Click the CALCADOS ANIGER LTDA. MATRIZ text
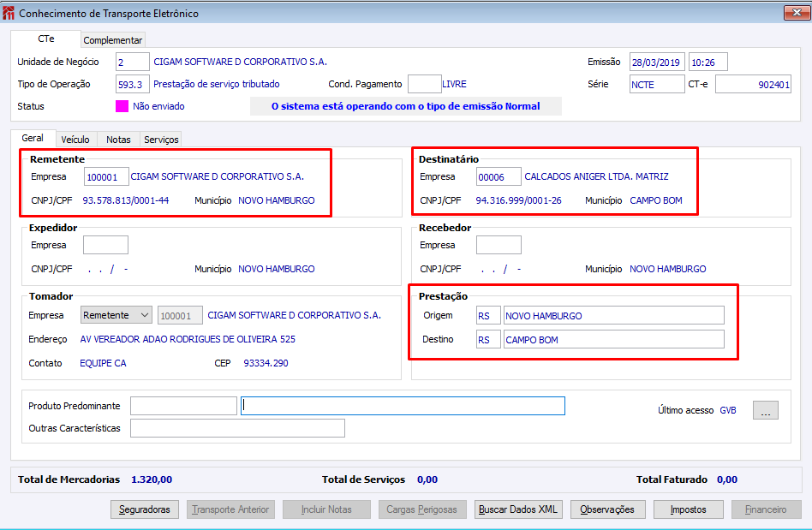 (x=596, y=176)
